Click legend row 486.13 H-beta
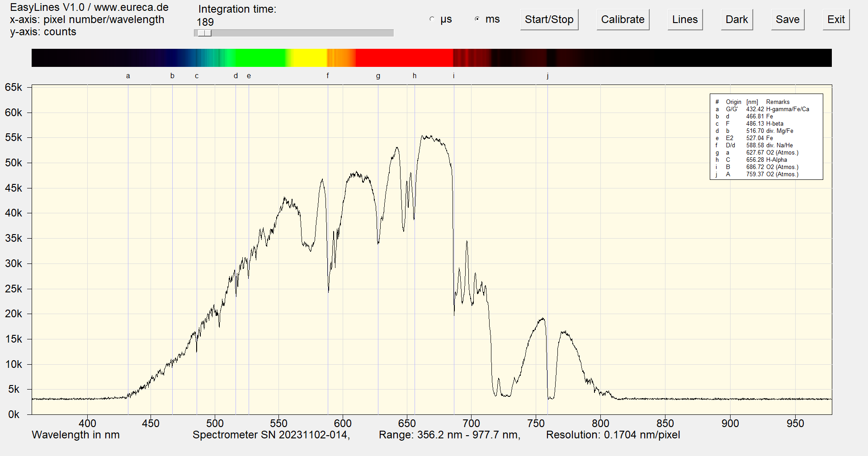 (749, 124)
